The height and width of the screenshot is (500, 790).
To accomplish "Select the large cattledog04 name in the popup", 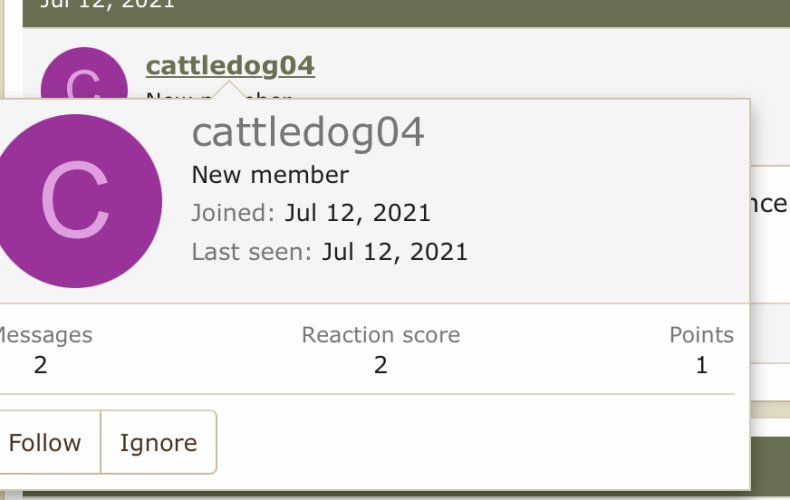I will pos(308,133).
